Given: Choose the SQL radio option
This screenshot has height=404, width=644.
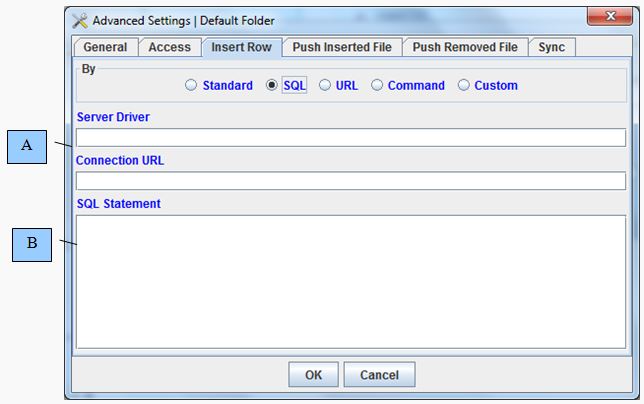Looking at the screenshot, I should pyautogui.click(x=272, y=86).
